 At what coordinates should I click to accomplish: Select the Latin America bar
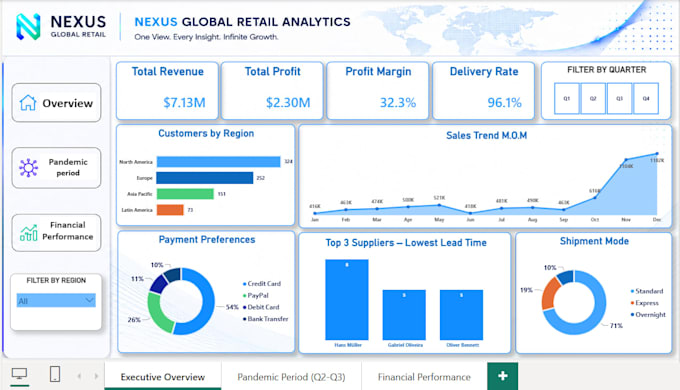pos(170,210)
